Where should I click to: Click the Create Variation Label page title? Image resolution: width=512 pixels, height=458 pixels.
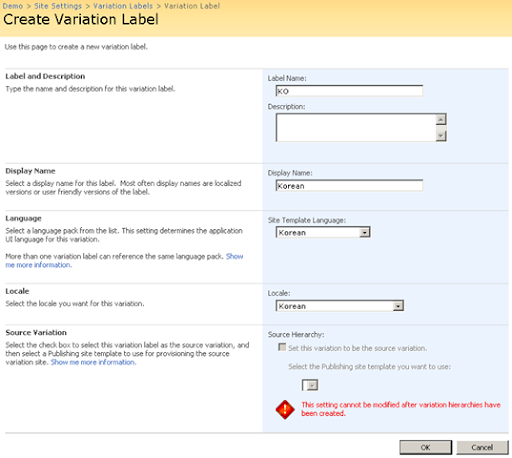[81, 19]
